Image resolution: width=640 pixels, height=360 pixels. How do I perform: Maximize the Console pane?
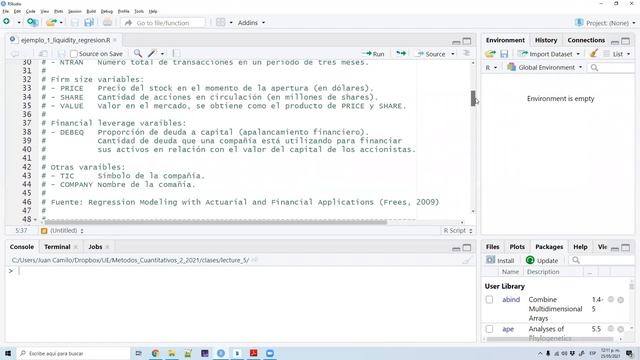coord(467,248)
